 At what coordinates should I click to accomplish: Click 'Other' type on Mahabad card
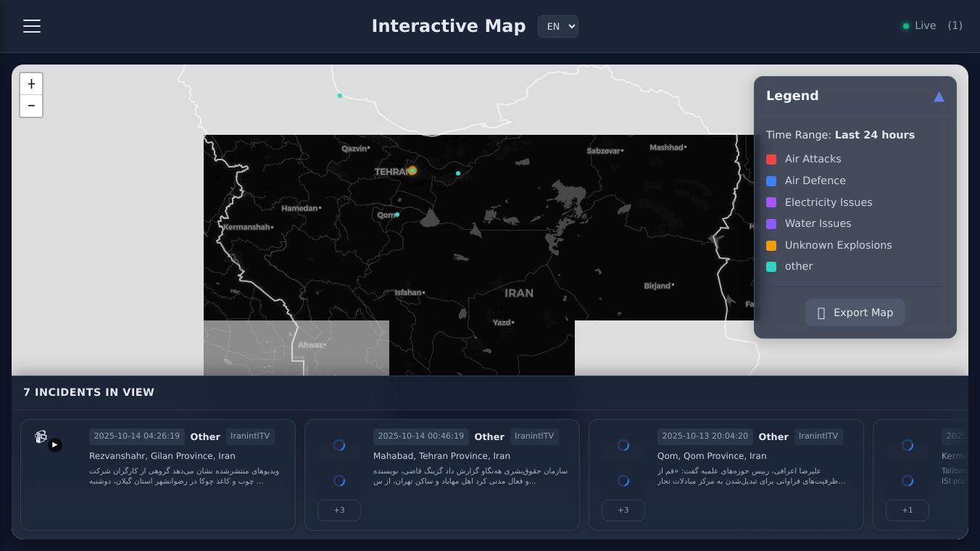point(489,436)
